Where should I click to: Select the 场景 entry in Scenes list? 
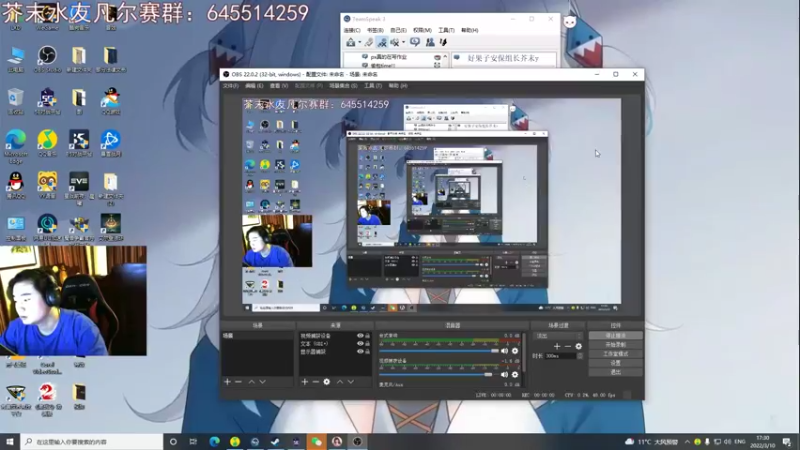pos(257,336)
